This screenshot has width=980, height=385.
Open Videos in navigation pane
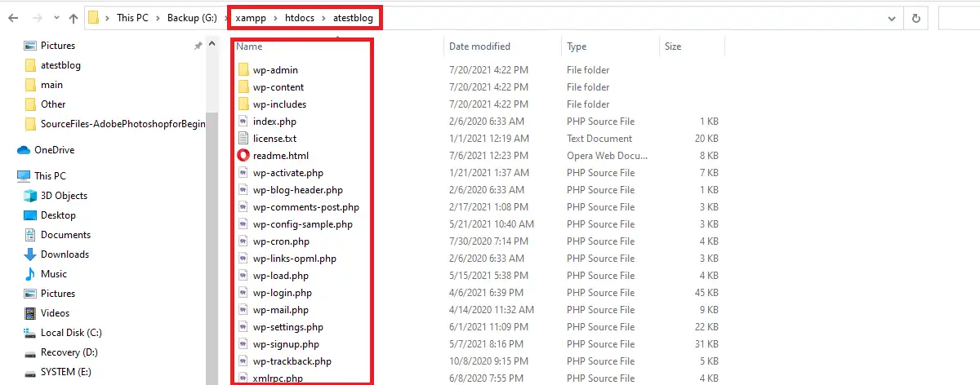click(56, 313)
